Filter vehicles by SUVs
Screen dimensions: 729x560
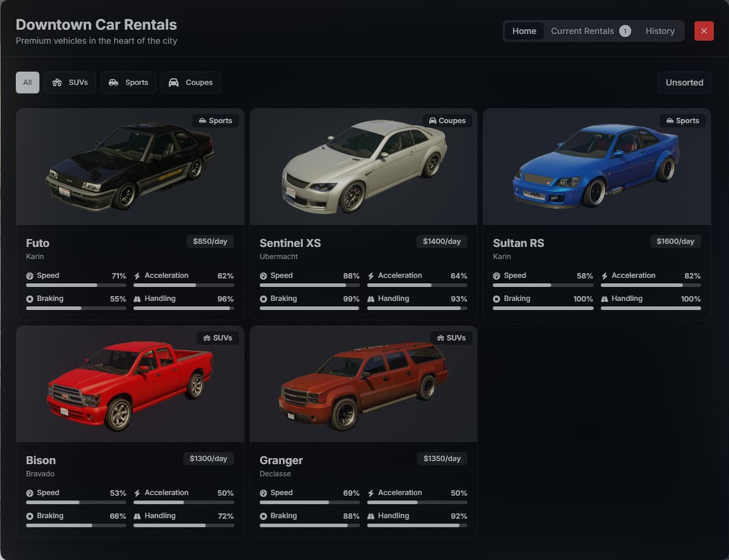pos(70,83)
